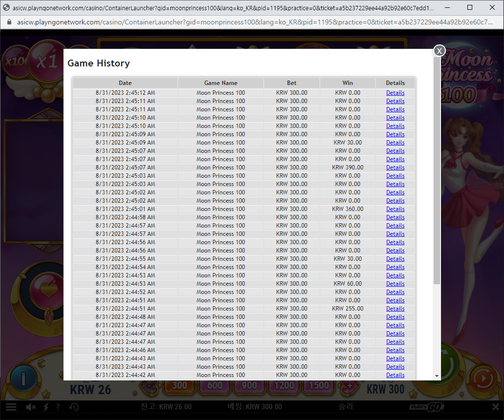Toggle the muted sound speaker icon
This screenshot has width=504, height=420.
coord(31,407)
